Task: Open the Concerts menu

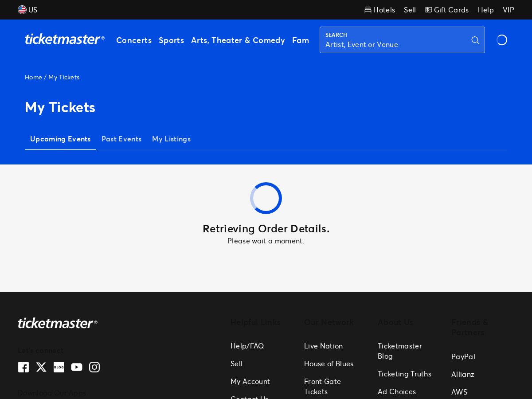Action: [134, 40]
